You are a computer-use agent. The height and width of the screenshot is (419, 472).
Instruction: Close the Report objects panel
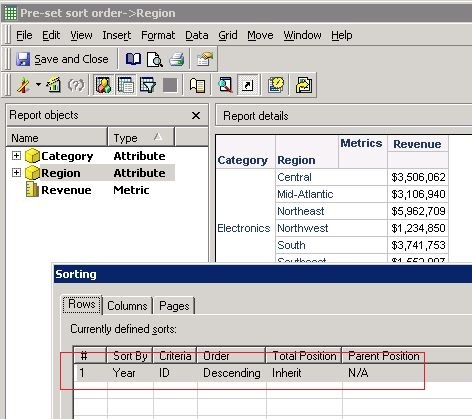point(196,116)
